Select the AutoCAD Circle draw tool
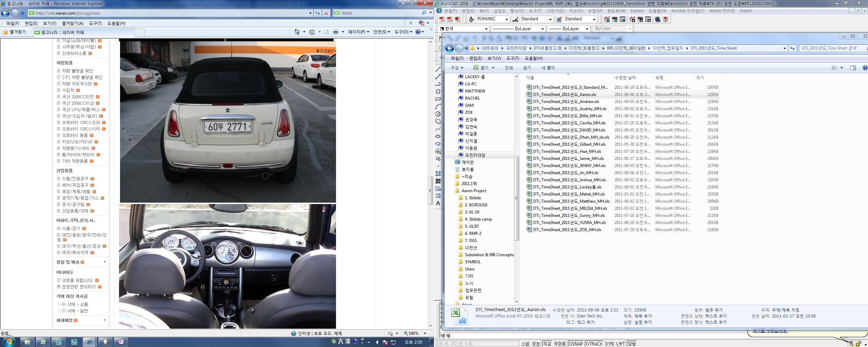This screenshot has height=347, width=868. [438, 114]
